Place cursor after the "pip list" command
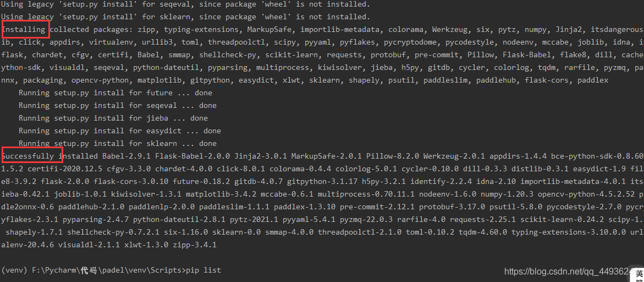This screenshot has height=282, width=644. [x=221, y=270]
